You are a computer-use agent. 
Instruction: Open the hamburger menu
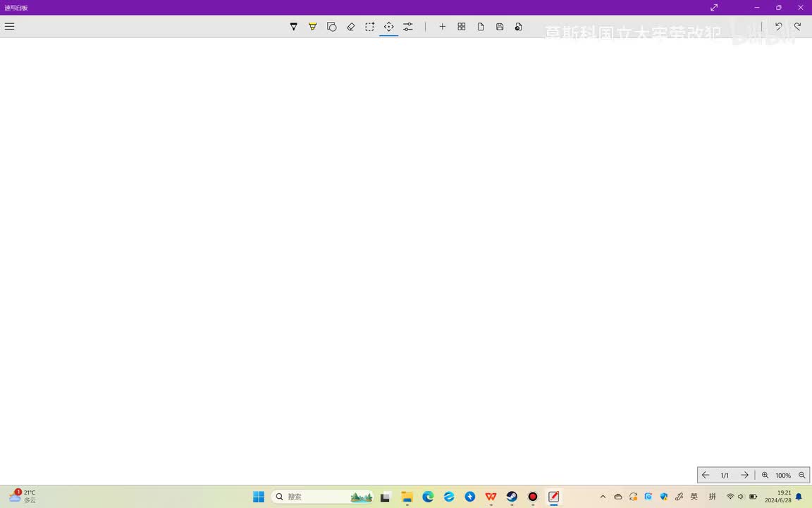click(9, 26)
